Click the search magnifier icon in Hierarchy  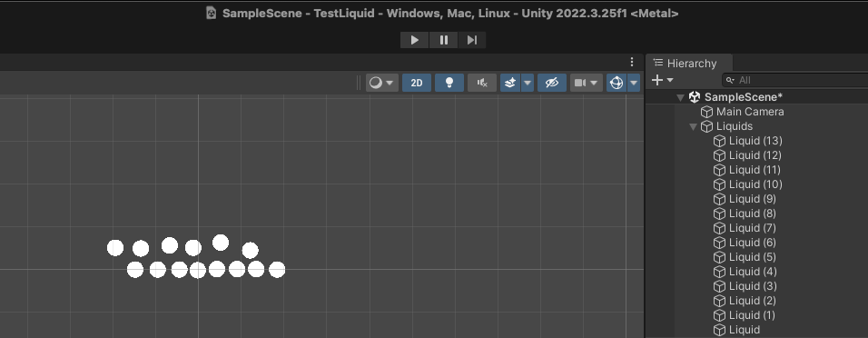tap(731, 80)
